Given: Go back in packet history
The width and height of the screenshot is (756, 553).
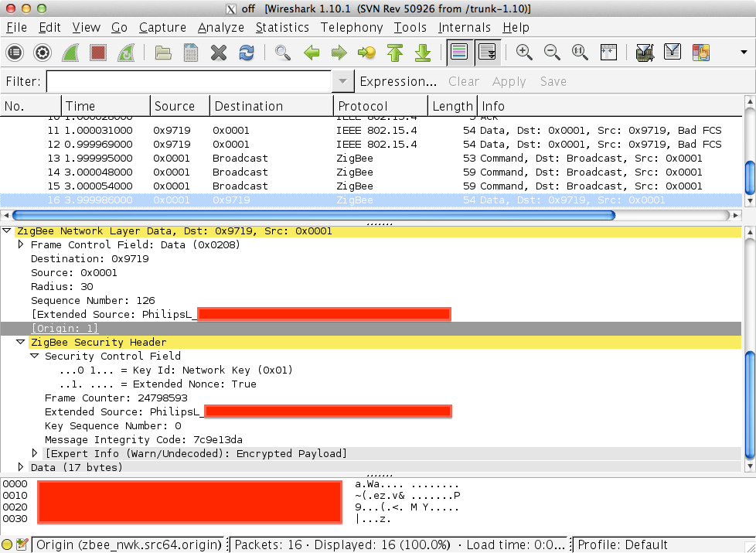Looking at the screenshot, I should point(312,52).
